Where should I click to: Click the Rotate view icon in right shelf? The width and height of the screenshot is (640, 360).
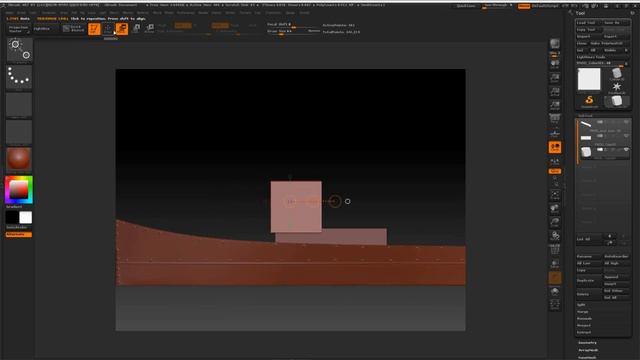pyautogui.click(x=555, y=236)
